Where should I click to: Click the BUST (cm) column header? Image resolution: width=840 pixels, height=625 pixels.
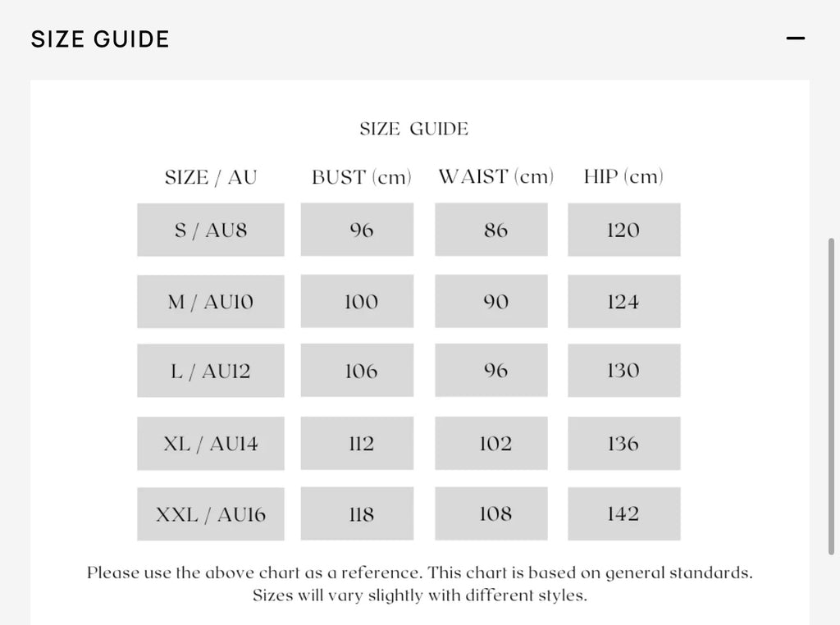(x=362, y=176)
